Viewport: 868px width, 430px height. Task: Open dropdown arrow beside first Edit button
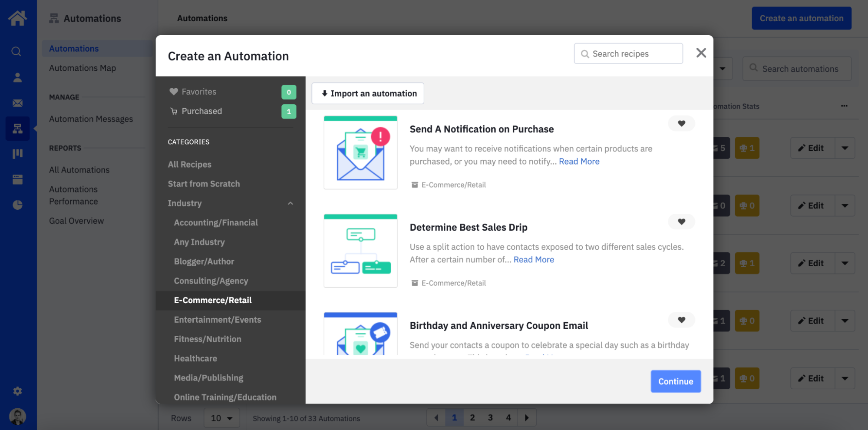(845, 148)
